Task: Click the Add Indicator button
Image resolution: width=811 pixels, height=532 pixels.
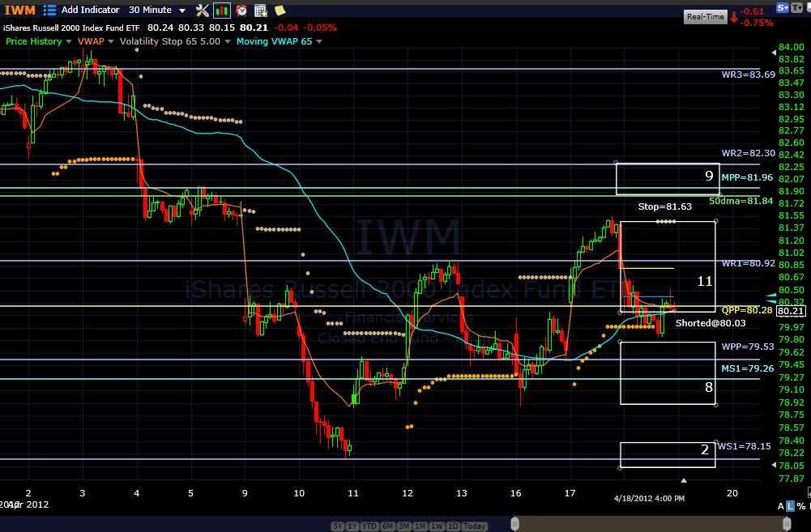Action: tap(91, 11)
